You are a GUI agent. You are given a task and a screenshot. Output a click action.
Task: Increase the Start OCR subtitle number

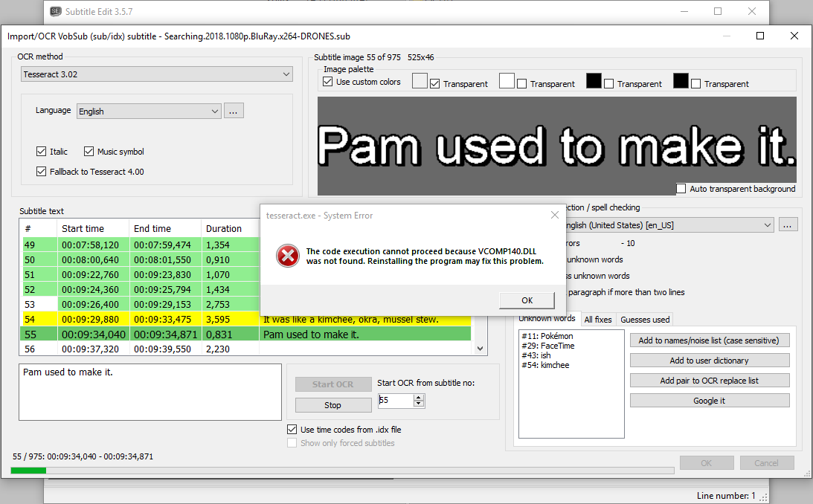pyautogui.click(x=419, y=397)
